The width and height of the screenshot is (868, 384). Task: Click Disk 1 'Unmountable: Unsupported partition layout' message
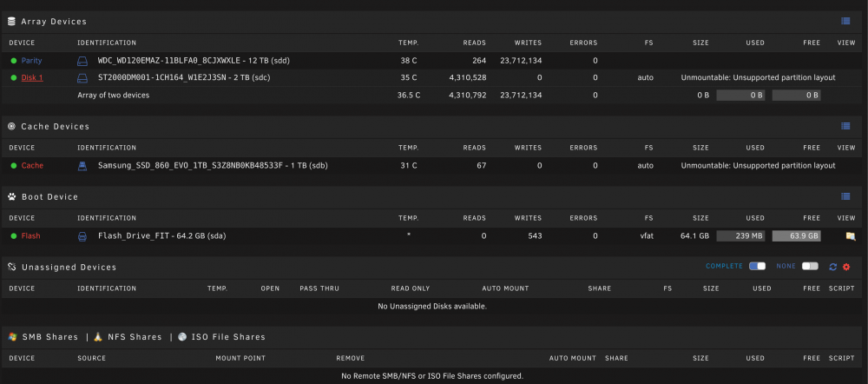click(x=758, y=77)
